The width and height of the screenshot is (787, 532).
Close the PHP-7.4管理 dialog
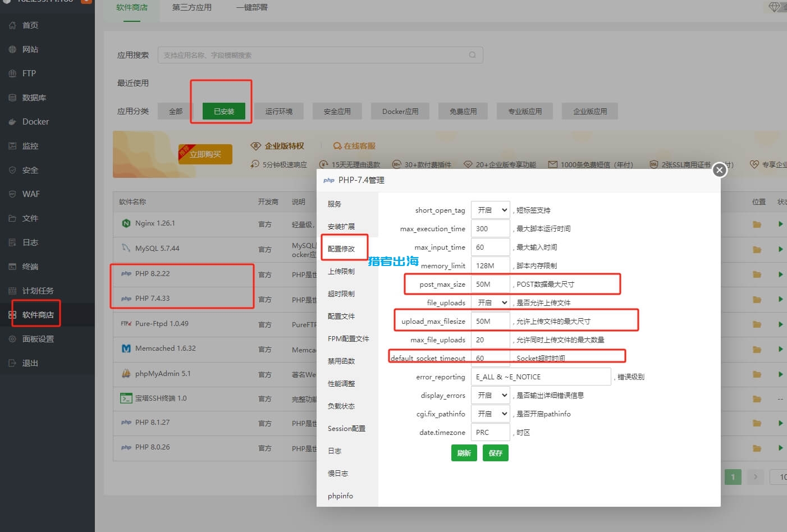720,169
